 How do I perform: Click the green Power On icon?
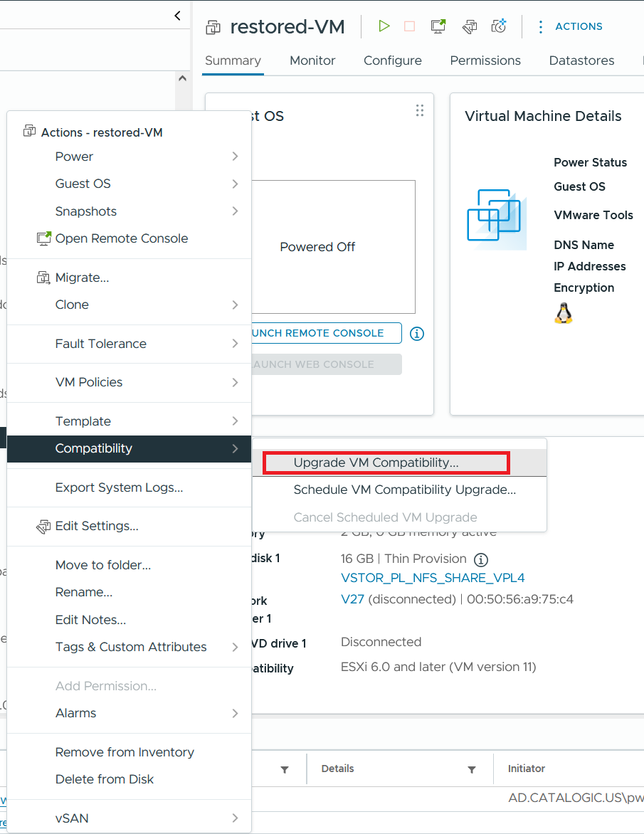click(x=384, y=26)
